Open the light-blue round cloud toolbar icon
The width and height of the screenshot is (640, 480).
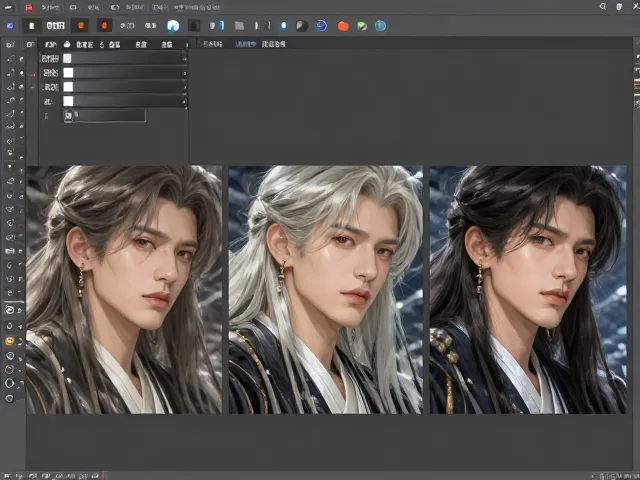click(173, 26)
